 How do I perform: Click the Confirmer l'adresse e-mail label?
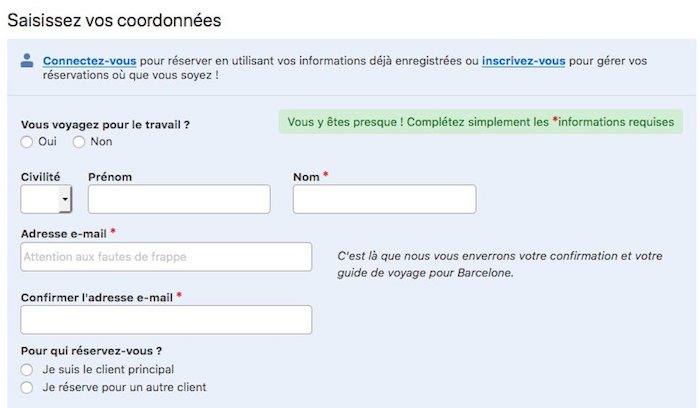(x=97, y=297)
